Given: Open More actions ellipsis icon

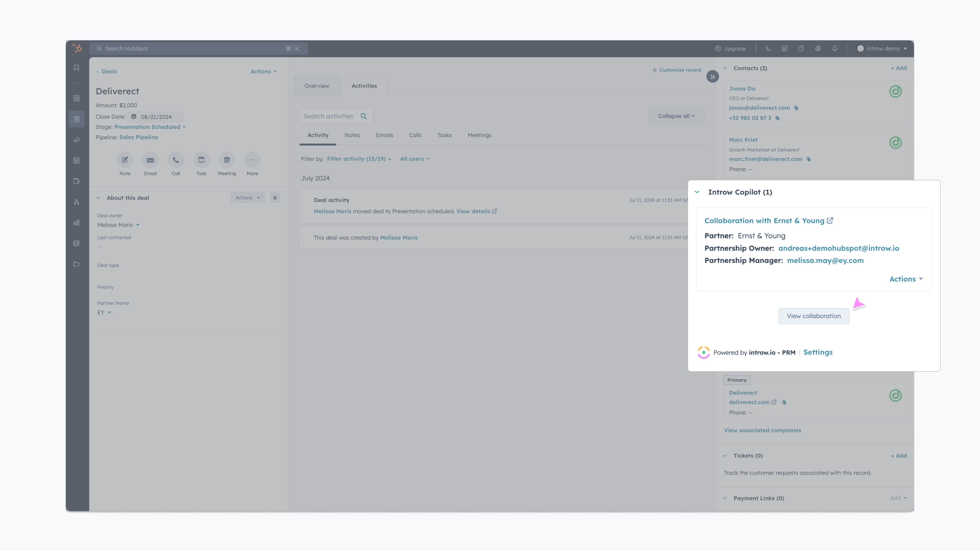Looking at the screenshot, I should click(x=252, y=160).
